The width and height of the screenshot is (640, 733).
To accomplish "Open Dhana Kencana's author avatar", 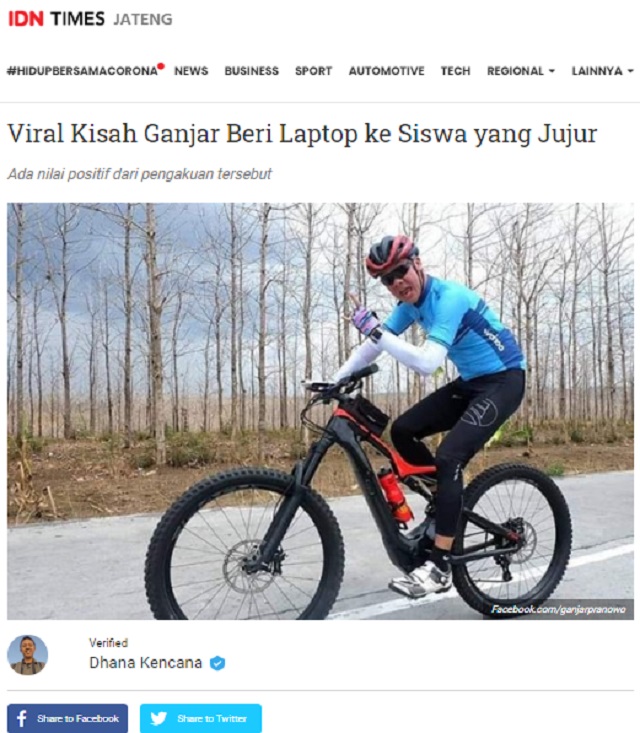I will tap(28, 655).
